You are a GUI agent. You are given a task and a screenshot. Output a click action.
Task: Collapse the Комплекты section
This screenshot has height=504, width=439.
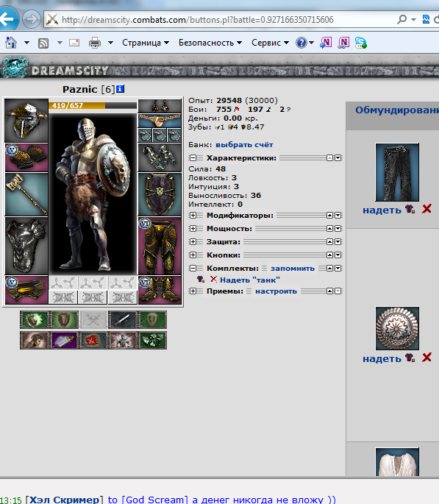pos(193,268)
